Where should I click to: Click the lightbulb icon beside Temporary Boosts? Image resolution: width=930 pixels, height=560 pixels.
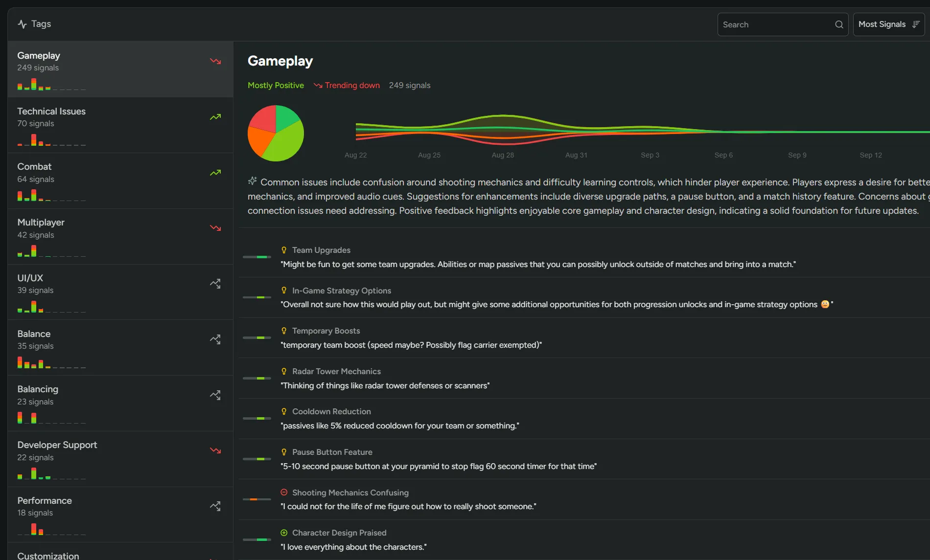click(x=284, y=331)
